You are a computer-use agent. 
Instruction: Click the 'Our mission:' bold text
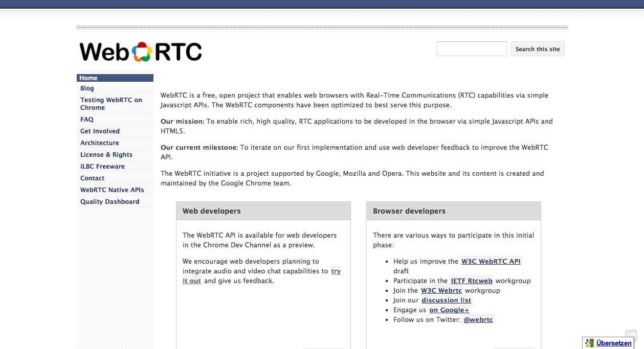coord(182,122)
